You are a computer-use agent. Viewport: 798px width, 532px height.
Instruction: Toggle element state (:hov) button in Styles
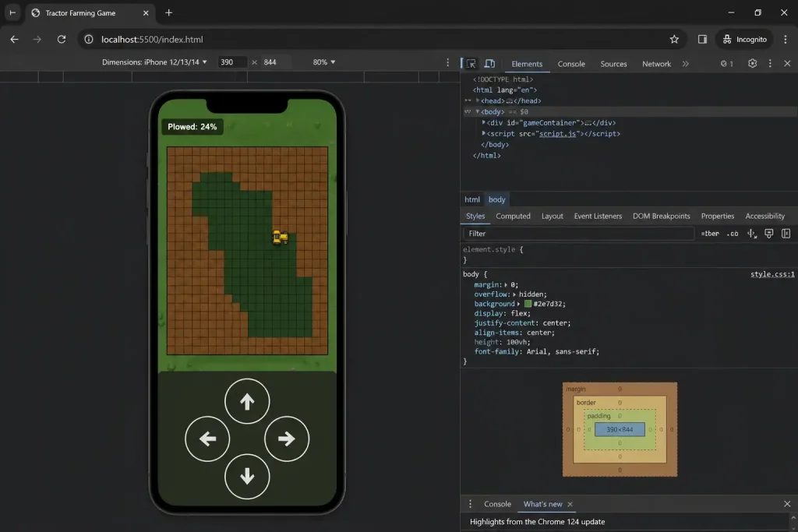(710, 234)
